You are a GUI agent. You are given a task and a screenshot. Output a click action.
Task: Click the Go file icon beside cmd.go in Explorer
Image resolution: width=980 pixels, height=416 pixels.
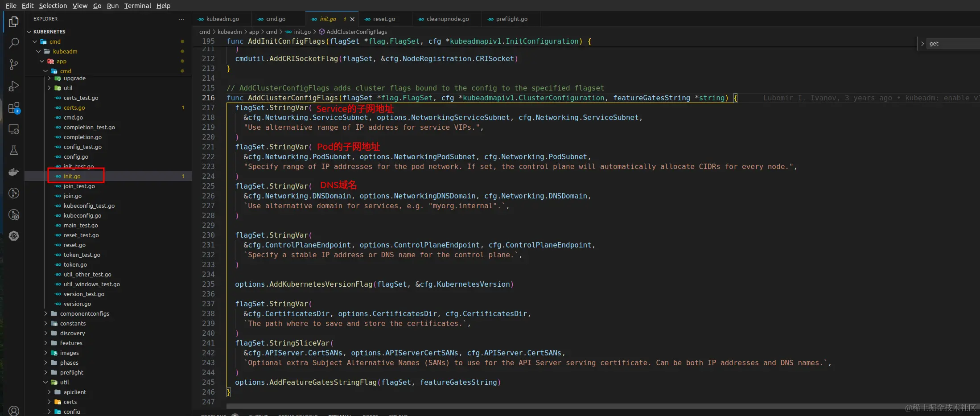[58, 117]
